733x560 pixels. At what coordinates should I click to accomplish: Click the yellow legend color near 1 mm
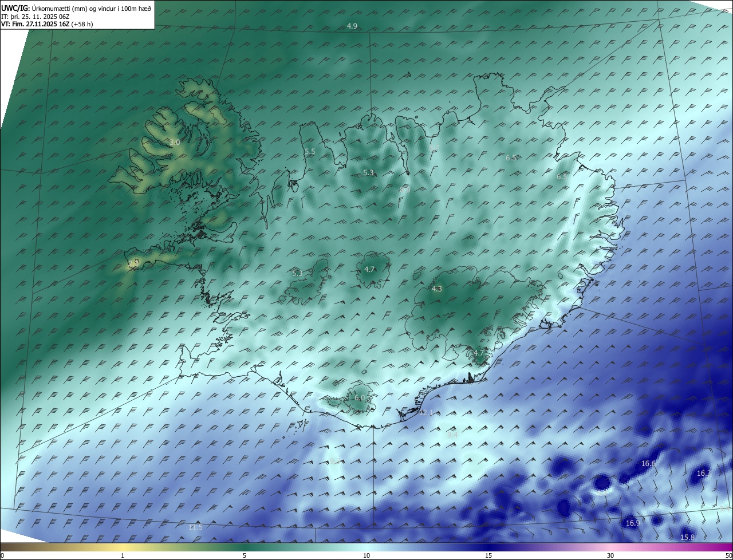coord(123,547)
